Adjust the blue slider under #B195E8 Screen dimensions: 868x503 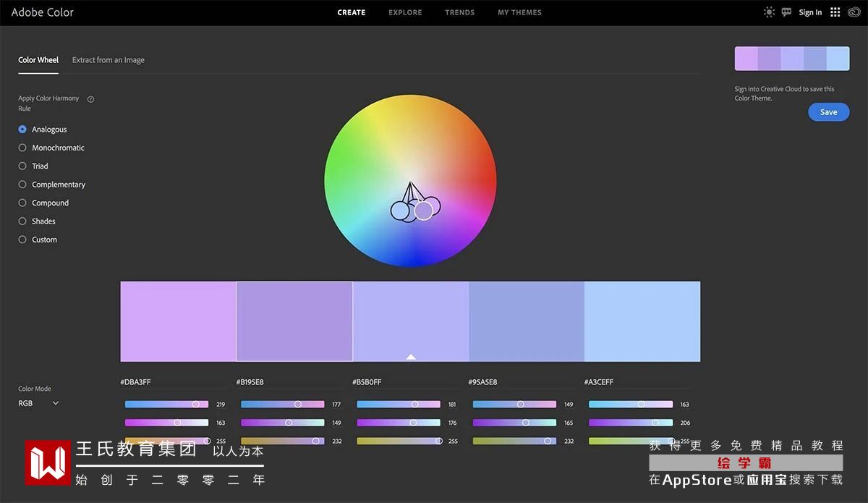click(283, 441)
